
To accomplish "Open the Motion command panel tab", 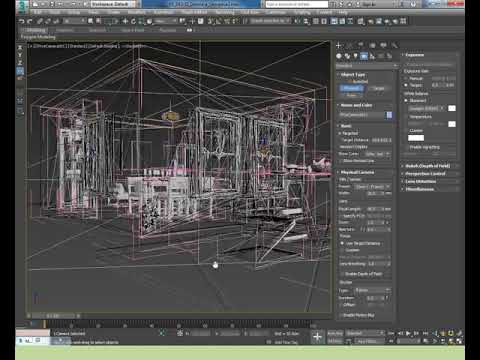I will tap(372, 45).
